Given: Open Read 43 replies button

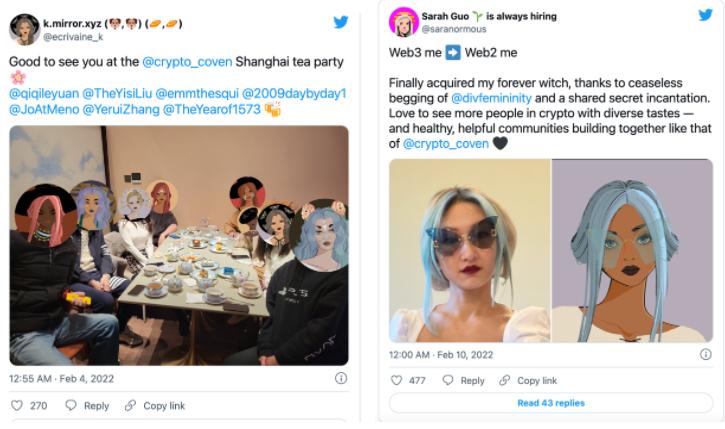Looking at the screenshot, I should point(551,403).
